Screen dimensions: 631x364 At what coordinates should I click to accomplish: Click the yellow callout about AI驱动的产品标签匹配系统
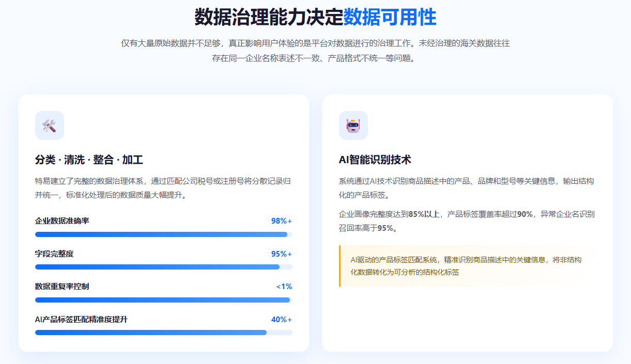468,266
